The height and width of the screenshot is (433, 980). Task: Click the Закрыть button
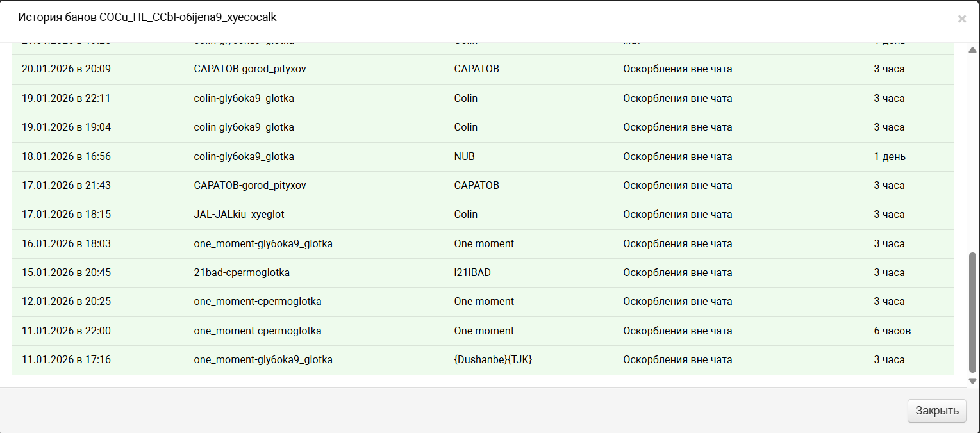[936, 411]
